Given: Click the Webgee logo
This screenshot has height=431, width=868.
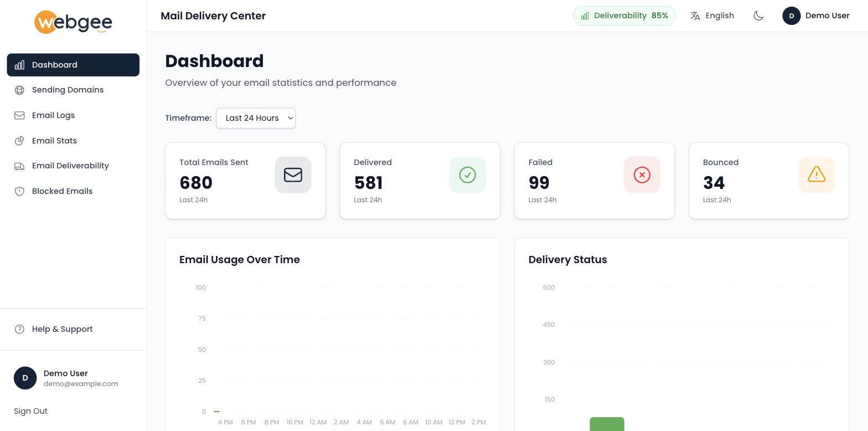Looking at the screenshot, I should pyautogui.click(x=73, y=22).
